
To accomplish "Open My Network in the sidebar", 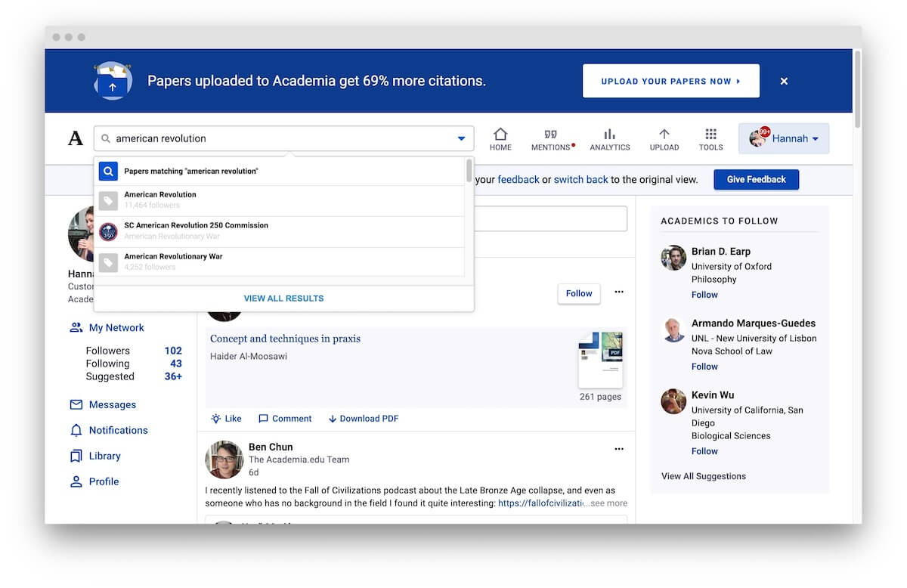I will 107,328.
